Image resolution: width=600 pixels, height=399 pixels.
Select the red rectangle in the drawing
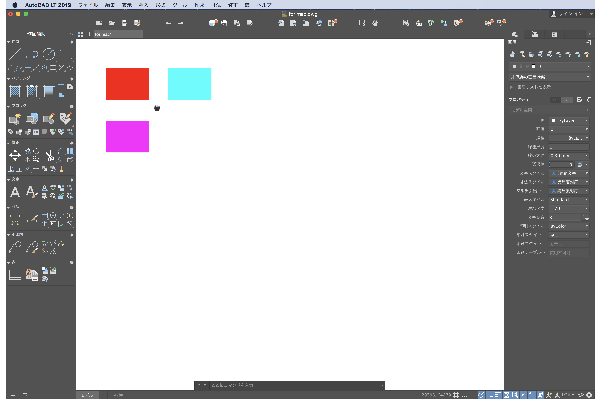coord(127,84)
